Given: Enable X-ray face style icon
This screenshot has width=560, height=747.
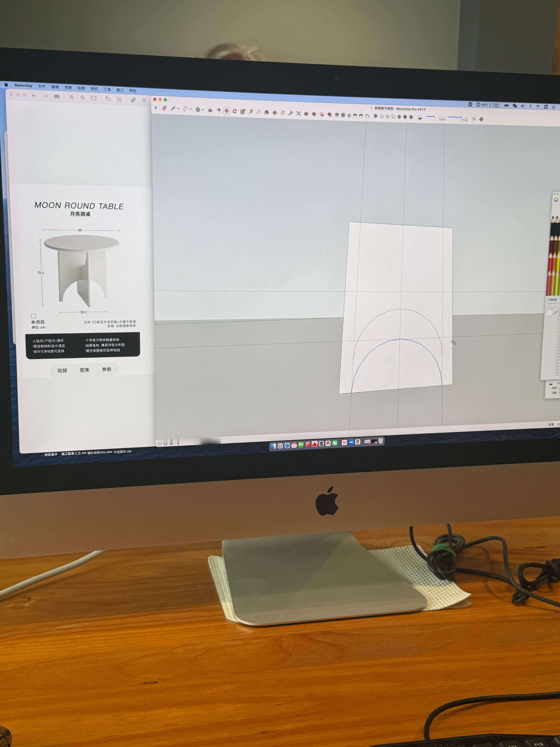Looking at the screenshot, I should pos(375,116).
